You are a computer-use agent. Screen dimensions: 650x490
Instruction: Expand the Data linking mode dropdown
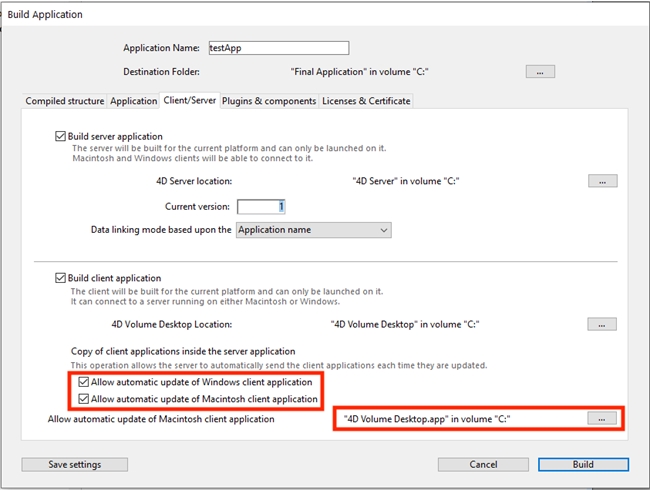pos(313,230)
